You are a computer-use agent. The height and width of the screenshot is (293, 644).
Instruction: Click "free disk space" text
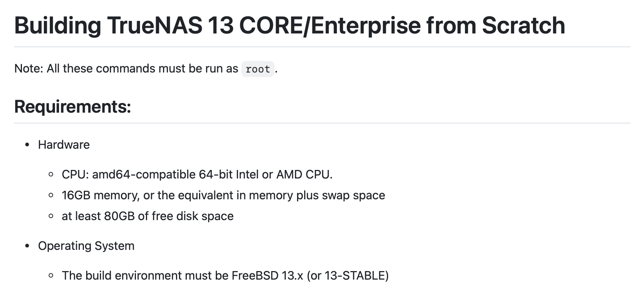pyautogui.click(x=192, y=216)
